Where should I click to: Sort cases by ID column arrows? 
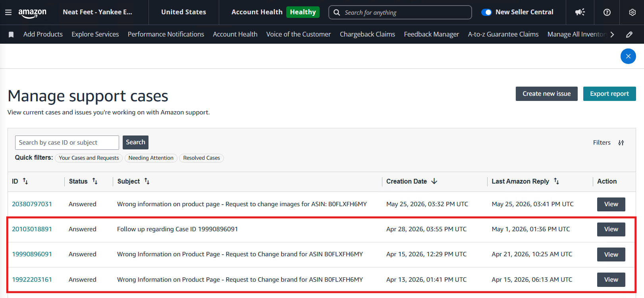pos(25,181)
